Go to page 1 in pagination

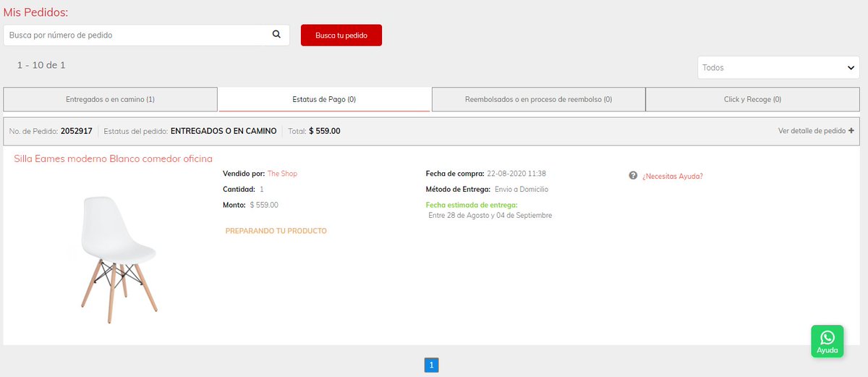(431, 365)
